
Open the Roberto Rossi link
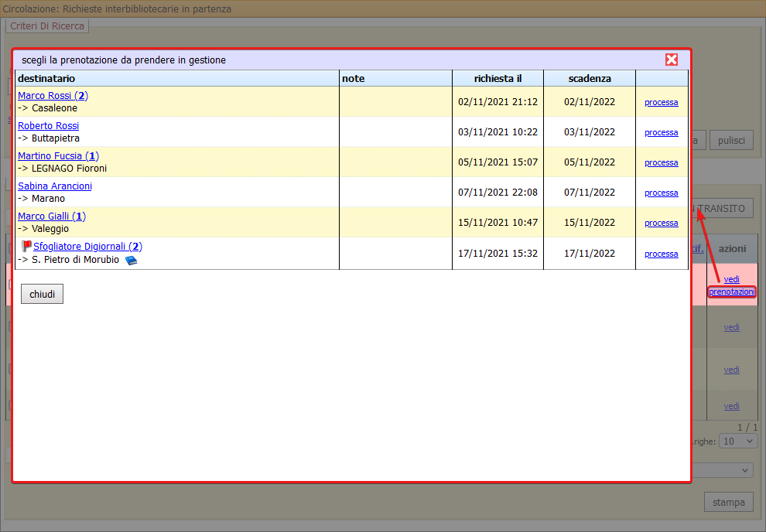tap(48, 125)
